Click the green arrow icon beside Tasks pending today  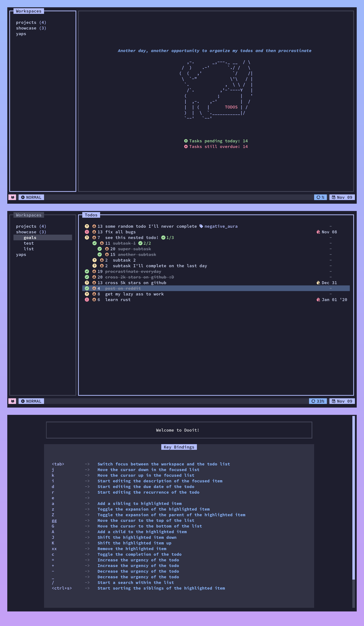point(186,141)
